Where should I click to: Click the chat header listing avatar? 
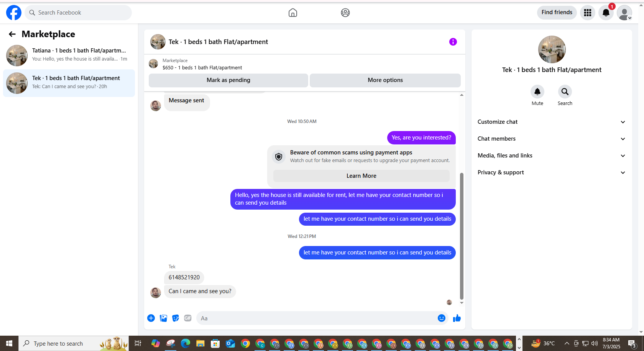point(158,42)
